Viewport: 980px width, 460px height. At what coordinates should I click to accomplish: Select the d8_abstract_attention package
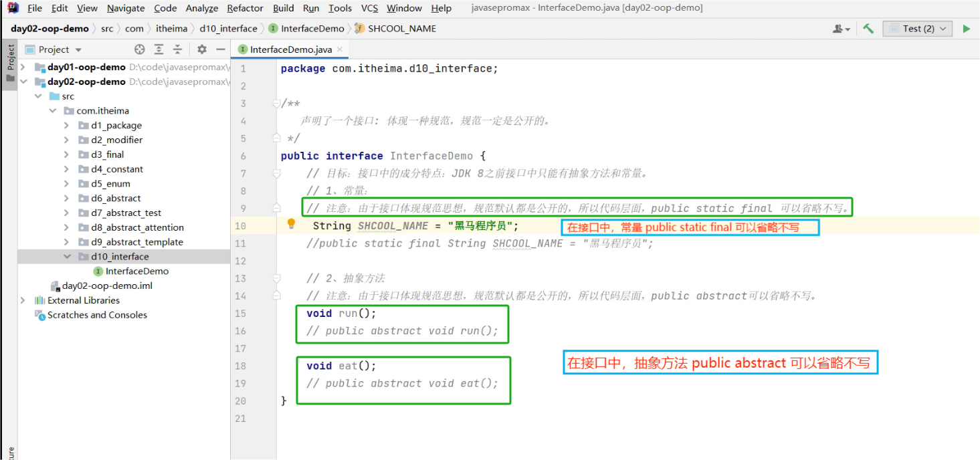coord(137,227)
